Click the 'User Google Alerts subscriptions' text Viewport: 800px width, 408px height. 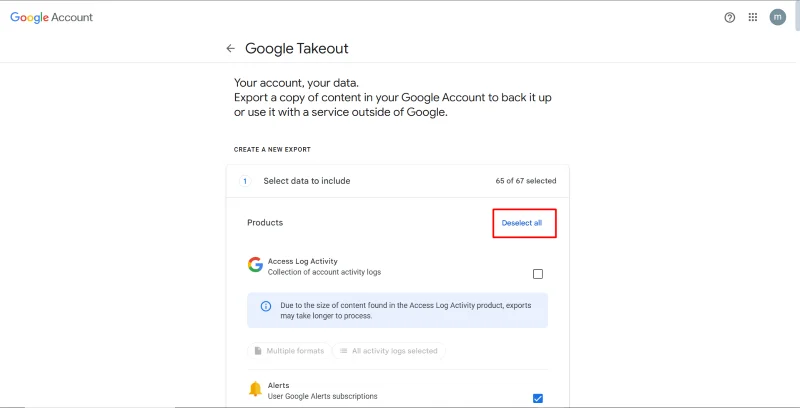coord(322,396)
